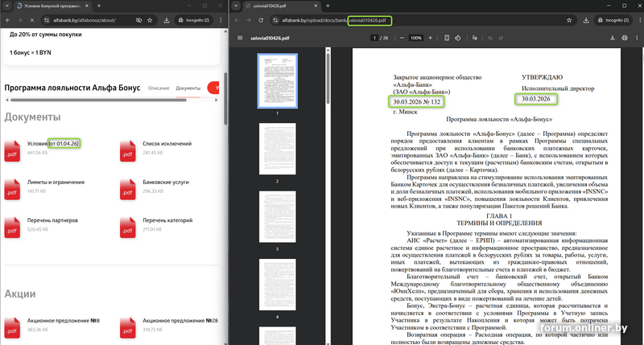This screenshot has height=345, width=644.
Task: Toggle the PDF sidebar menu icon
Action: click(240, 38)
